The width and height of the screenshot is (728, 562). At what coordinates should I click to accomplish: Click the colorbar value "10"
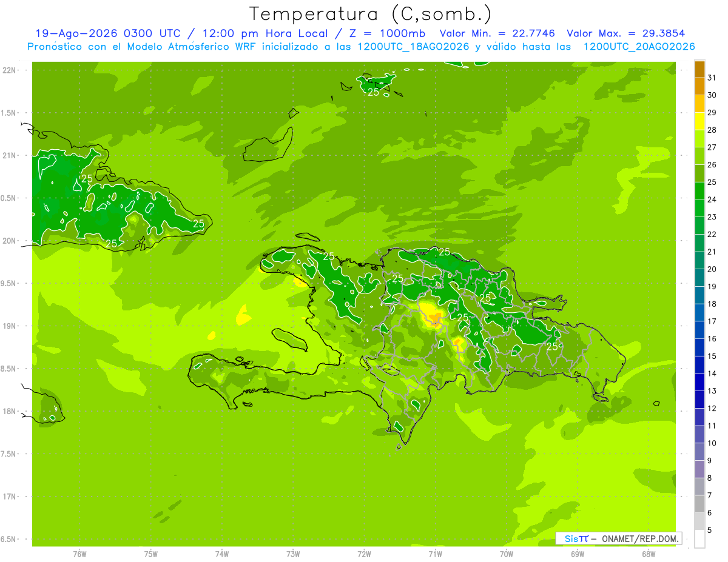pyautogui.click(x=712, y=443)
